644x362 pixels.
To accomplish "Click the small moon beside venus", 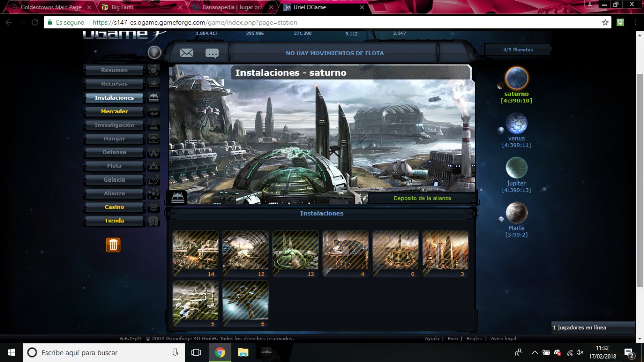I will [501, 130].
